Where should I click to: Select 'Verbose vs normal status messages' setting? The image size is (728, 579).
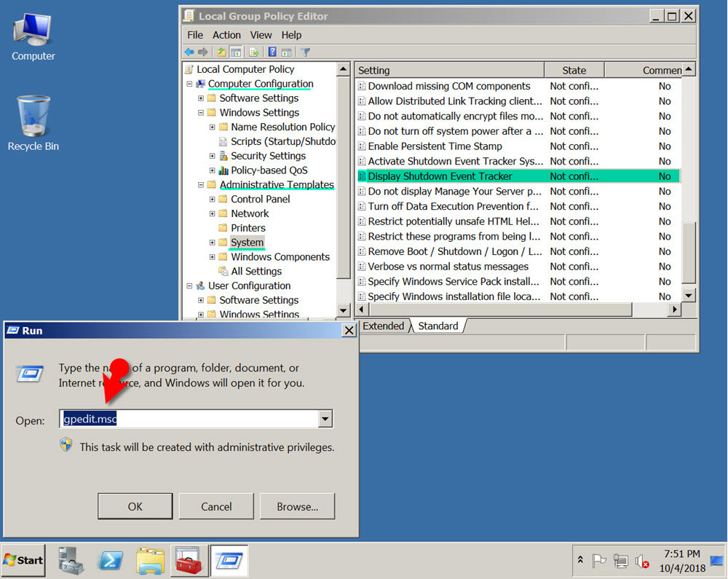point(518,267)
